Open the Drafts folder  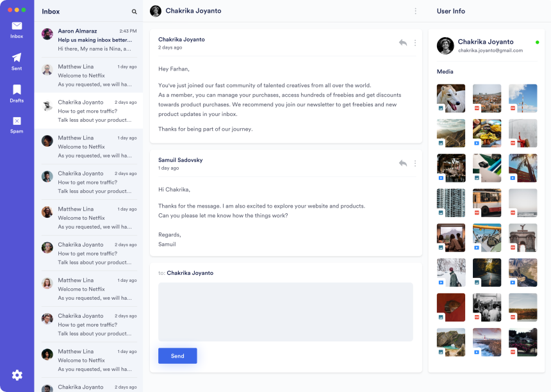click(17, 94)
